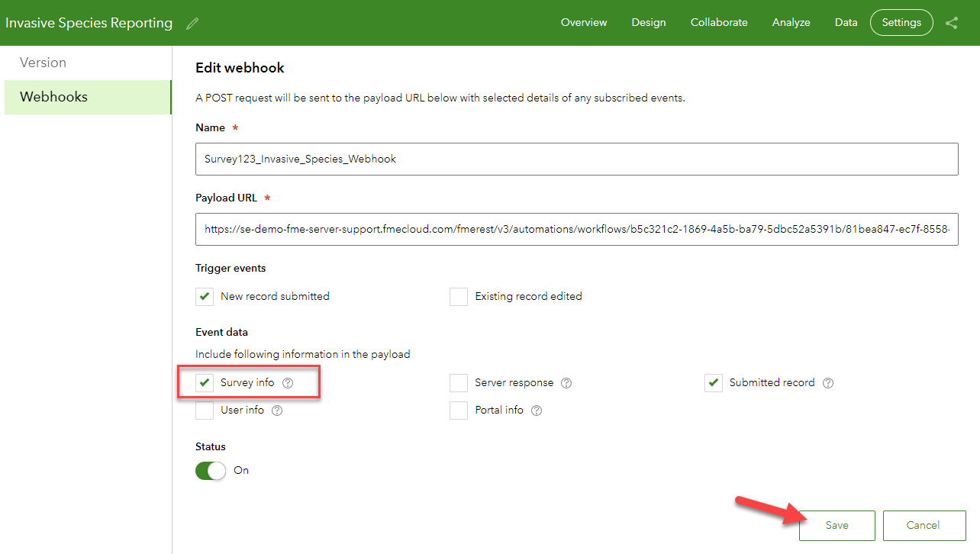This screenshot has width=980, height=554.
Task: Click the share icon in top bar
Action: tap(951, 23)
